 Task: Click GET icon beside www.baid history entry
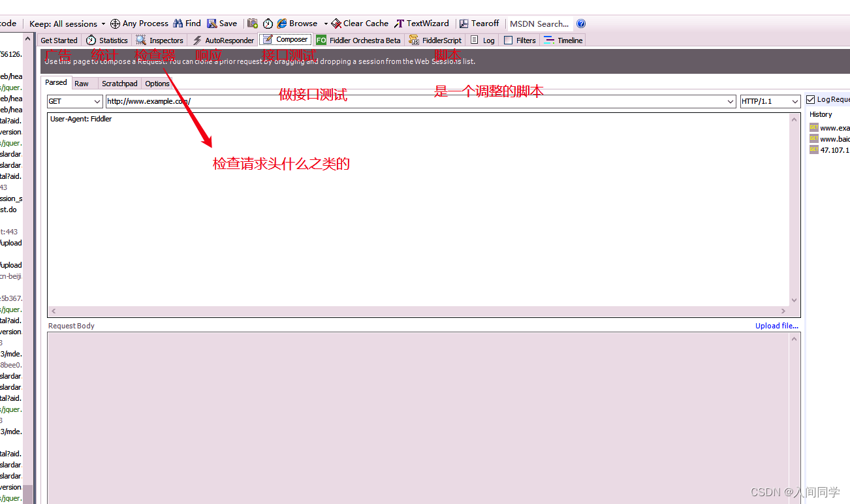814,139
